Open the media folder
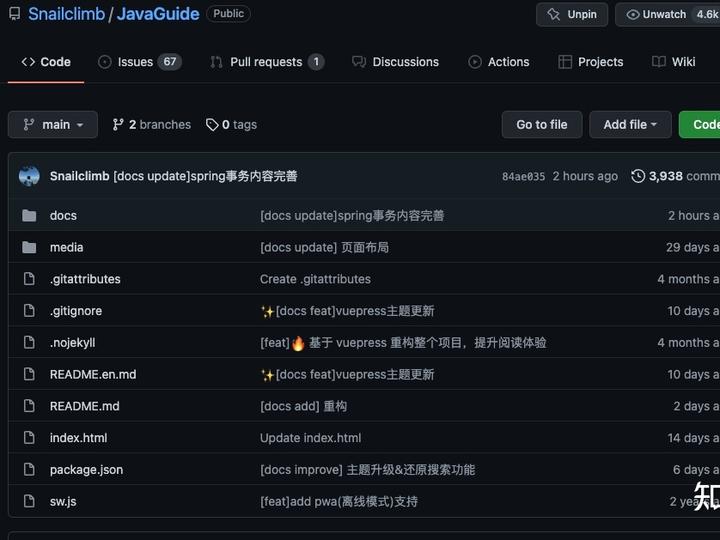Image resolution: width=720 pixels, height=540 pixels. pyautogui.click(x=67, y=248)
